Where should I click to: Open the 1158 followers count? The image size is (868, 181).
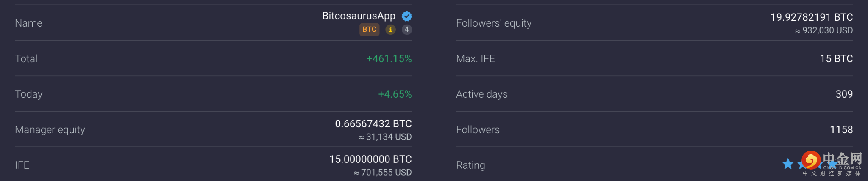tap(841, 130)
